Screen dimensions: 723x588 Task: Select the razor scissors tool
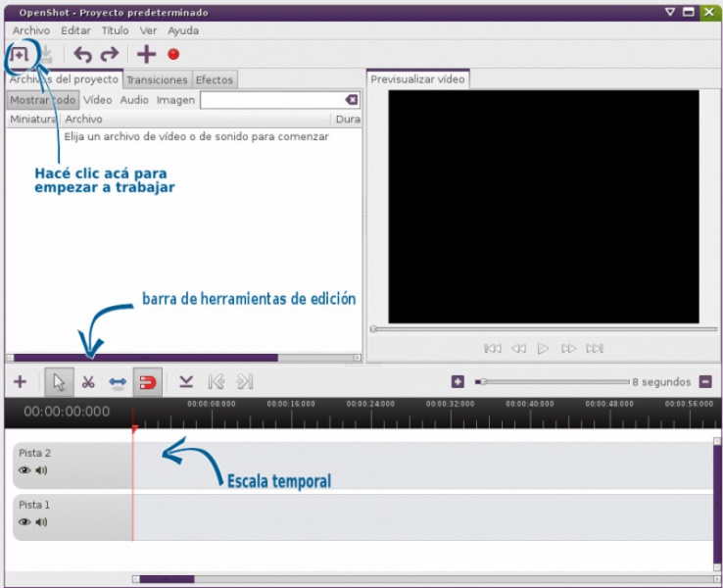pos(88,382)
